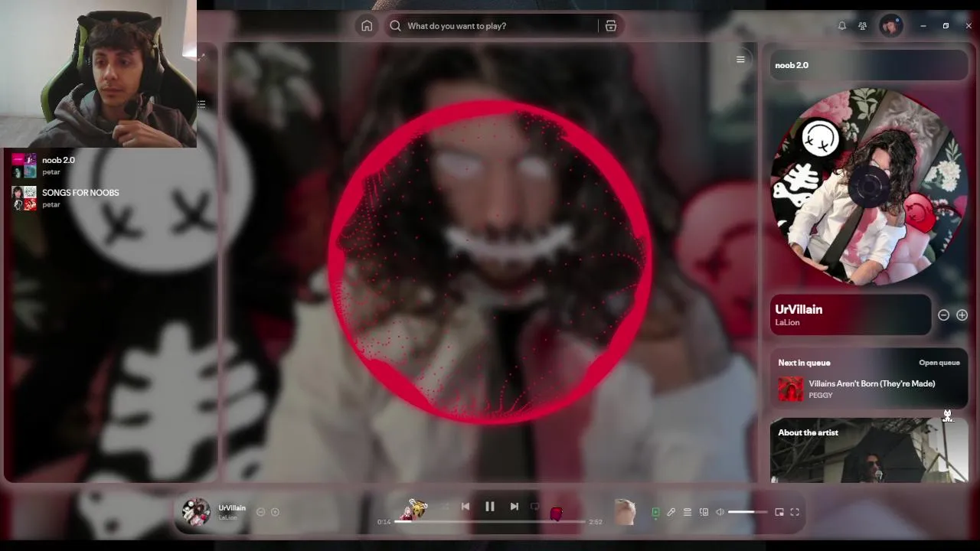
Task: Open 'PEGGY' artist in next in queue
Action: pos(821,396)
